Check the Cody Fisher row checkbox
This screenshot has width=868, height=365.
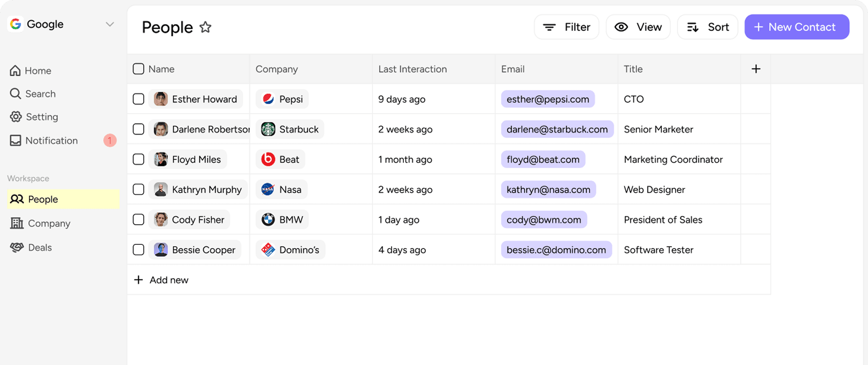point(139,219)
